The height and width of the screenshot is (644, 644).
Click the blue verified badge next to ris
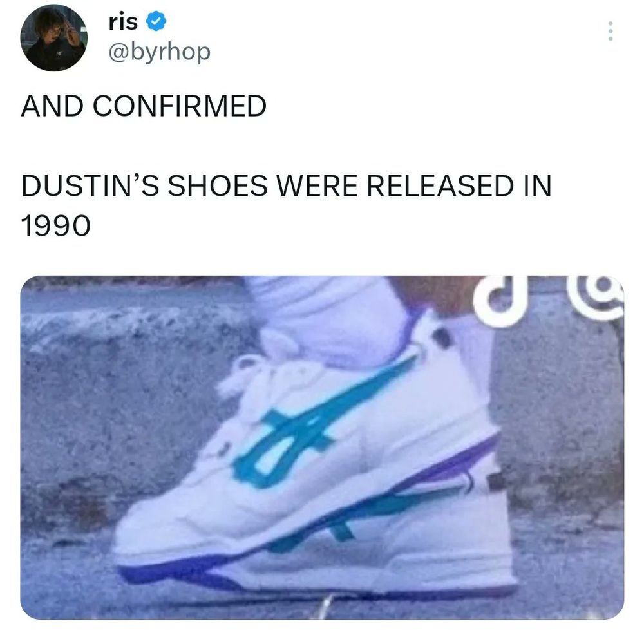[x=156, y=21]
